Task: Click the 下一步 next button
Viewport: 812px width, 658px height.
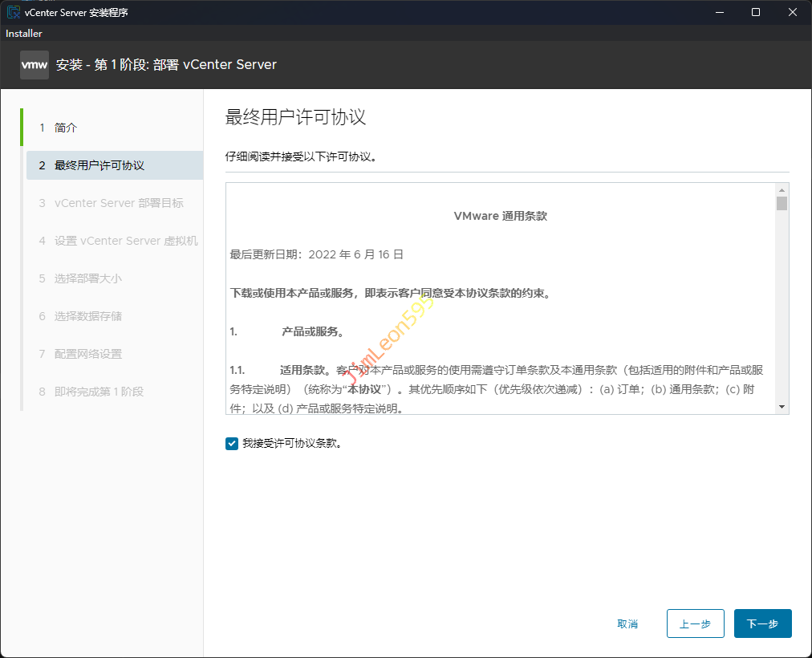Action: [762, 623]
